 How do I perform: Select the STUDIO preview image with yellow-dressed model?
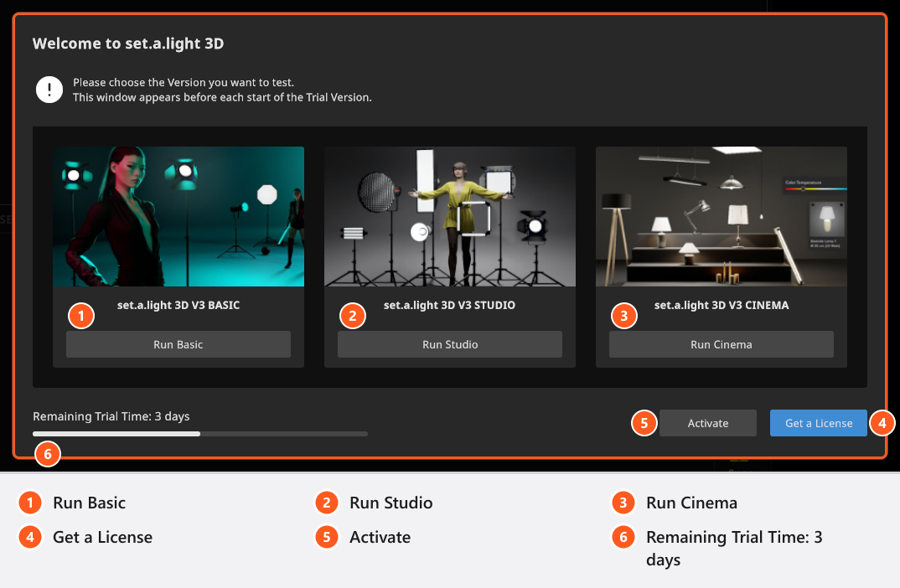(x=450, y=216)
